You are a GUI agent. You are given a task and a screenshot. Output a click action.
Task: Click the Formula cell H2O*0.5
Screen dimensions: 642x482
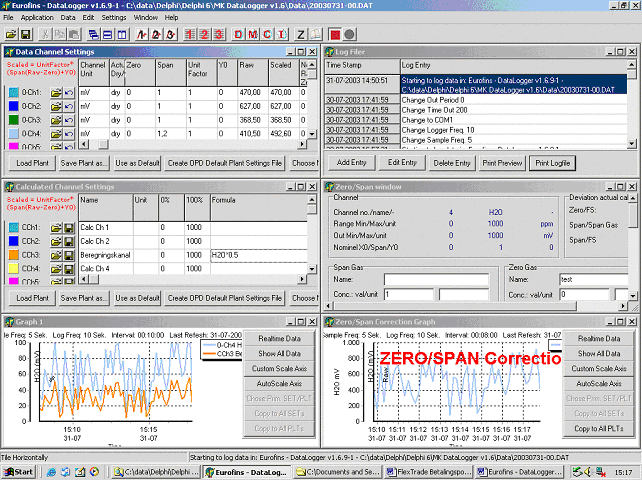click(x=259, y=255)
